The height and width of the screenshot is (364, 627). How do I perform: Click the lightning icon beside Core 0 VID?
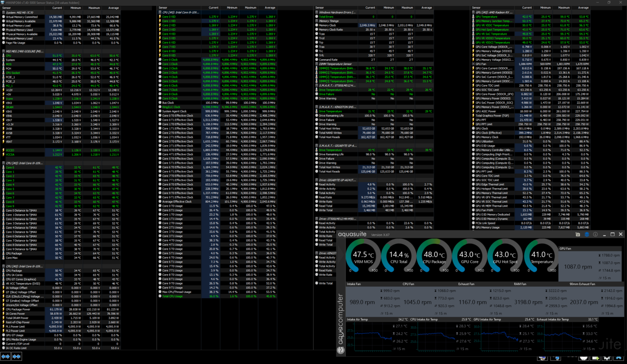(x=160, y=17)
